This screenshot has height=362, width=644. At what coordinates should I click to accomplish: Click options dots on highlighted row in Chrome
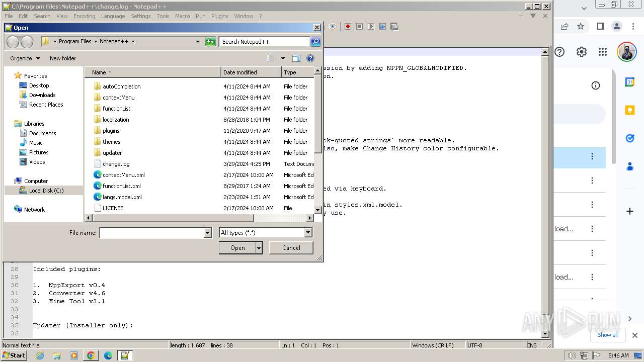(x=592, y=156)
